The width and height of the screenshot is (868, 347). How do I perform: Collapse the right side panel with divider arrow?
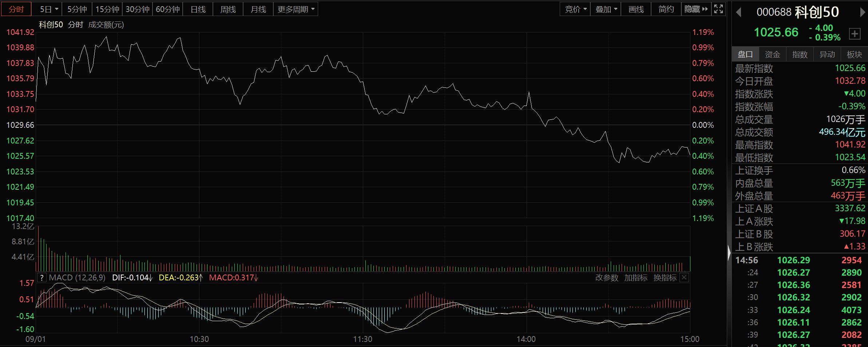click(729, 253)
